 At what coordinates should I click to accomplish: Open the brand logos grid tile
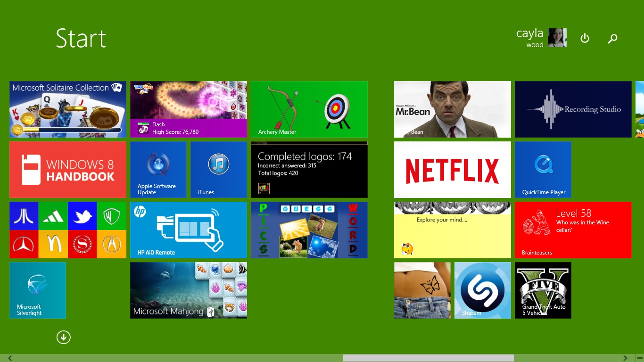(68, 230)
